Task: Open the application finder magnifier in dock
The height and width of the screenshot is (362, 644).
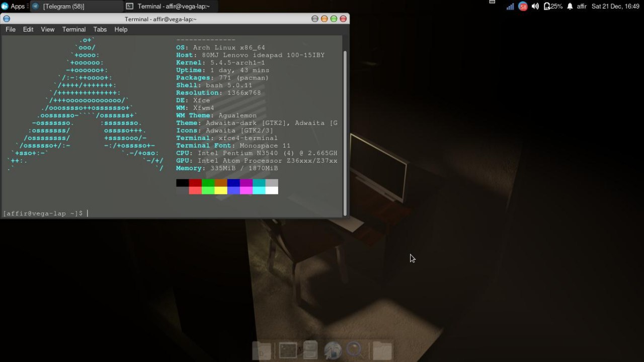Action: 355,350
